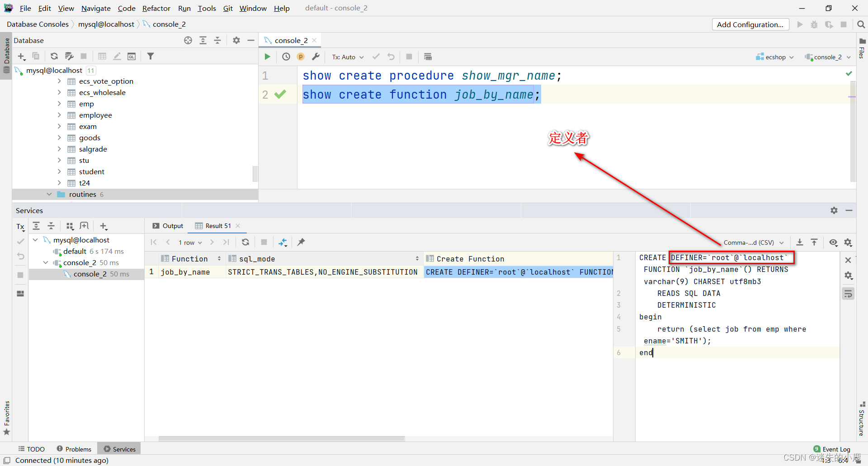Select the job_by_name result cell

click(191, 272)
